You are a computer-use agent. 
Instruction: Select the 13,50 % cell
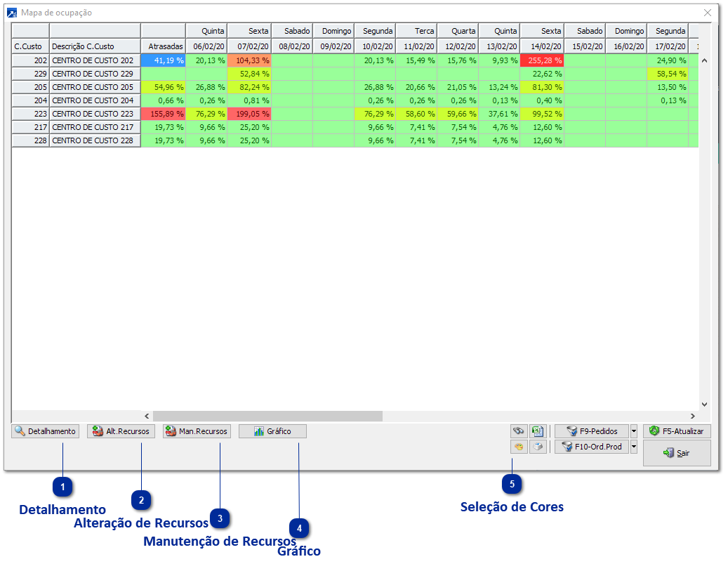pyautogui.click(x=668, y=87)
